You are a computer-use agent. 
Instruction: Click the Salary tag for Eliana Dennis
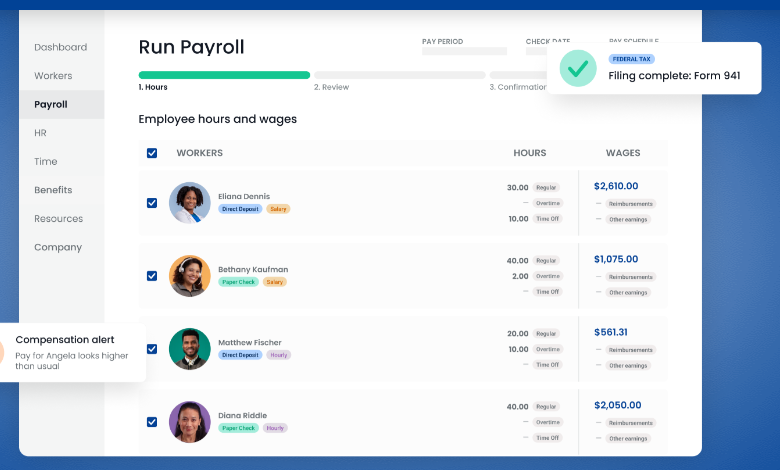(x=278, y=209)
